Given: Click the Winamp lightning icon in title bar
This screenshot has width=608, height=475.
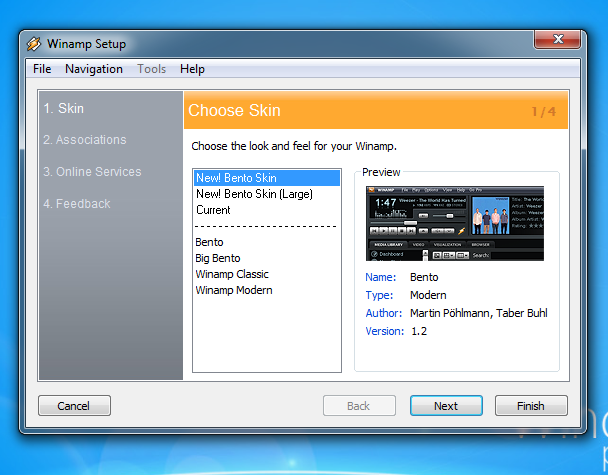Looking at the screenshot, I should (x=34, y=44).
